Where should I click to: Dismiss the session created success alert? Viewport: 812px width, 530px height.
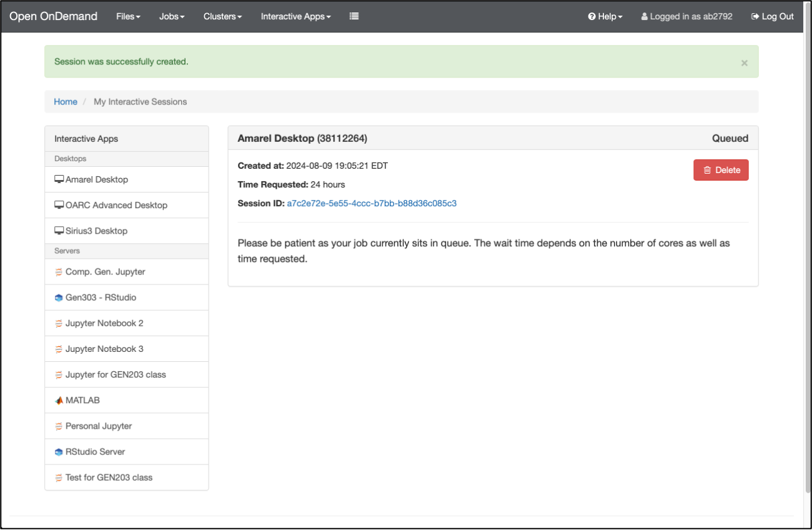click(744, 62)
